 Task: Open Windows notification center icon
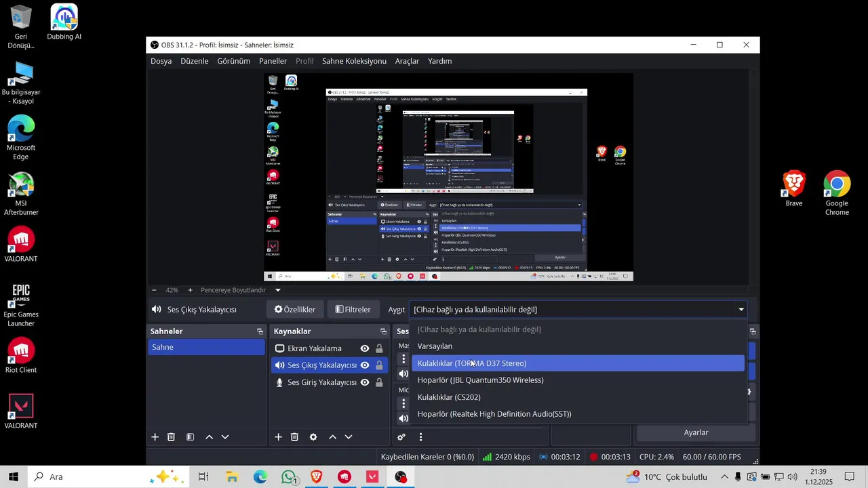tap(849, 476)
